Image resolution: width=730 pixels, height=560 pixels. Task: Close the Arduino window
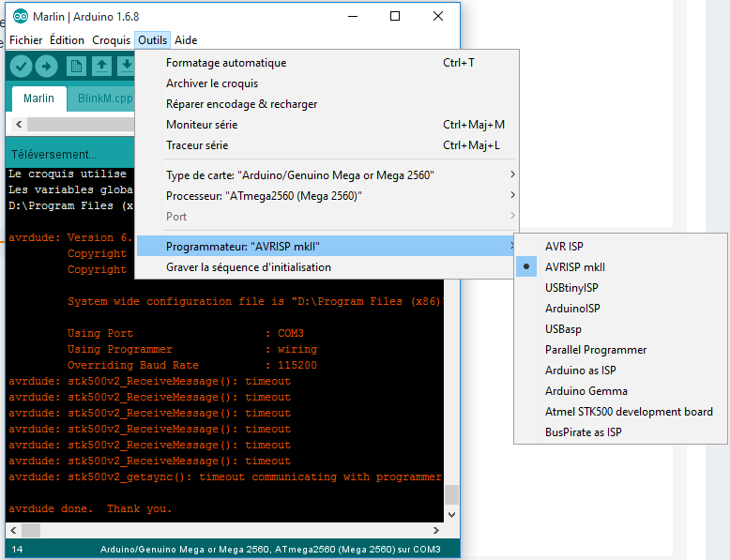click(437, 16)
